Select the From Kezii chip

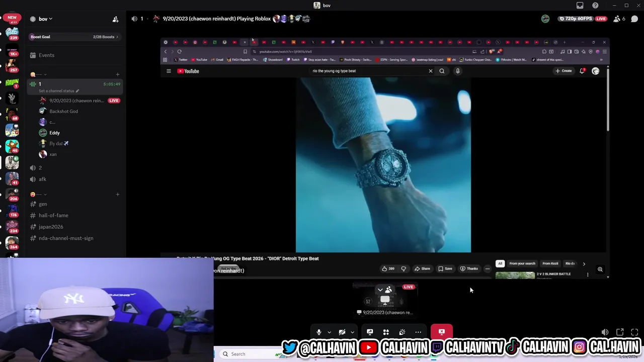click(x=550, y=263)
